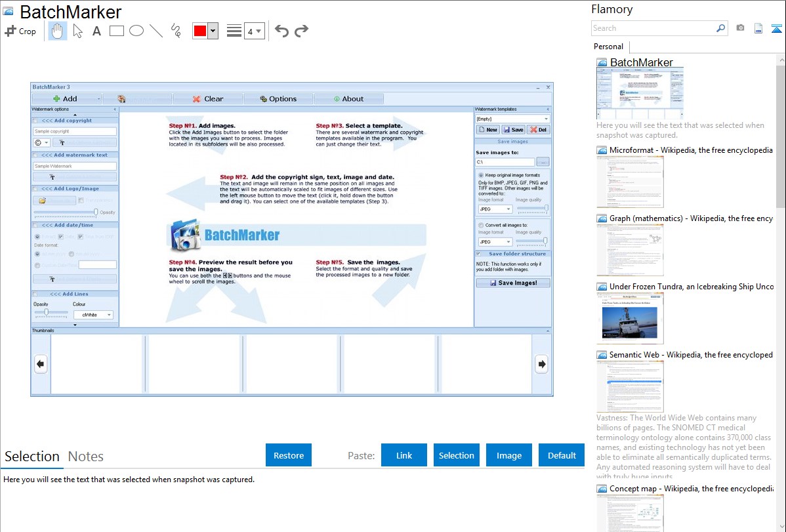This screenshot has width=786, height=532.
Task: Click the right panel scrollbar up arrow
Action: (781, 60)
